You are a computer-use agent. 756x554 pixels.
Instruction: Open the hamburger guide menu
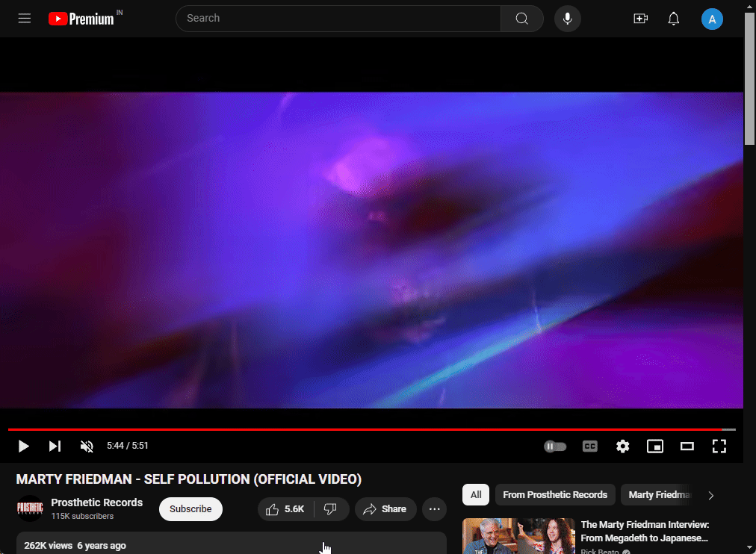click(x=25, y=19)
